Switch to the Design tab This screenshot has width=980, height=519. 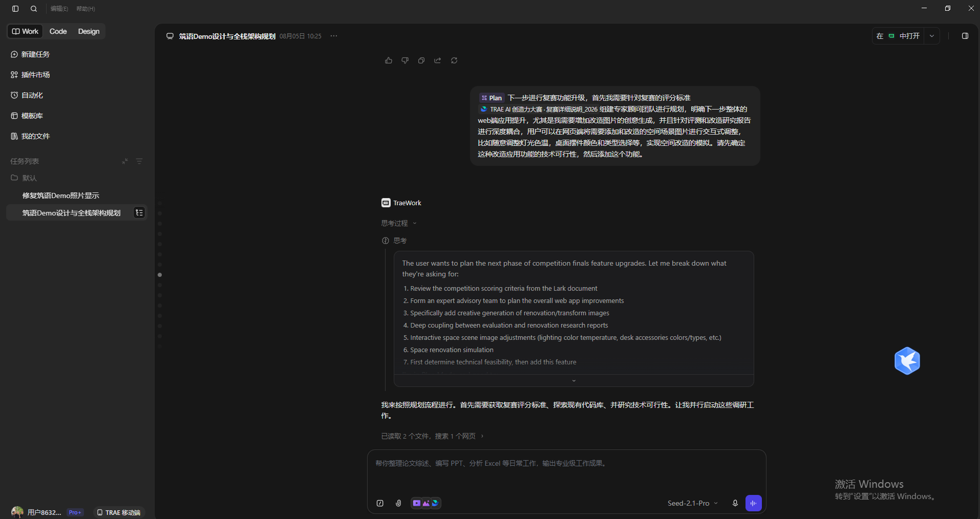(89, 31)
